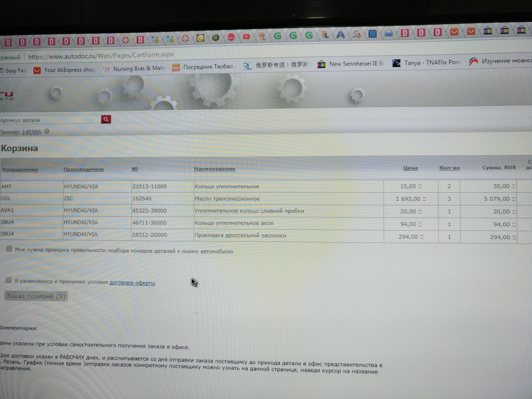Open the 'Nursing Bras & Mate' bookmark
532x399 pixels.
pos(134,68)
